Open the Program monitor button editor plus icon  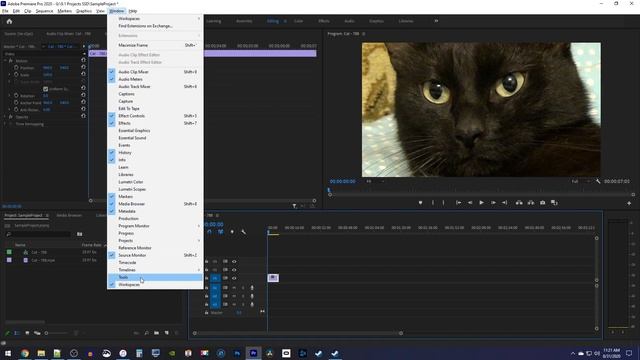coord(629,203)
